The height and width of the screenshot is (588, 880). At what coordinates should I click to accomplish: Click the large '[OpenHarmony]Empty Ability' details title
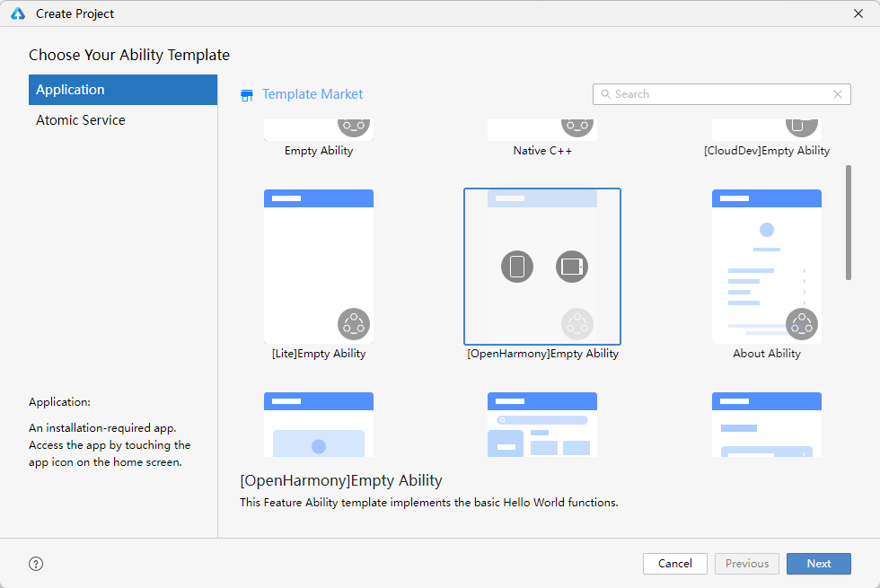[341, 481]
